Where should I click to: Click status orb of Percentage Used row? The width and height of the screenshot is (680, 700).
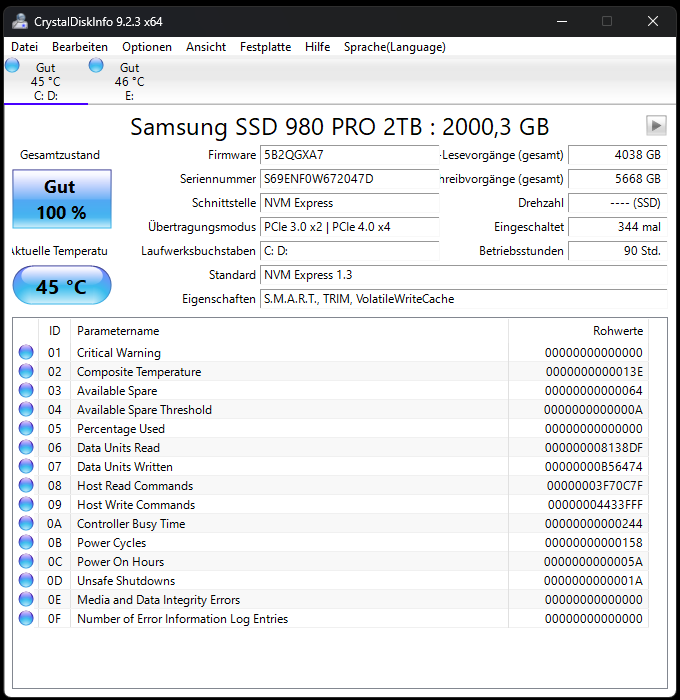(x=26, y=428)
